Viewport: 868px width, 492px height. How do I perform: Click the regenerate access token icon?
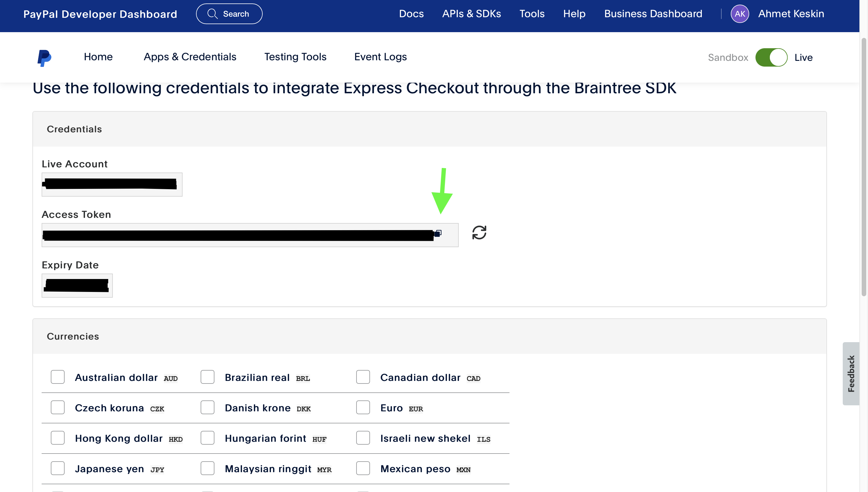point(479,233)
